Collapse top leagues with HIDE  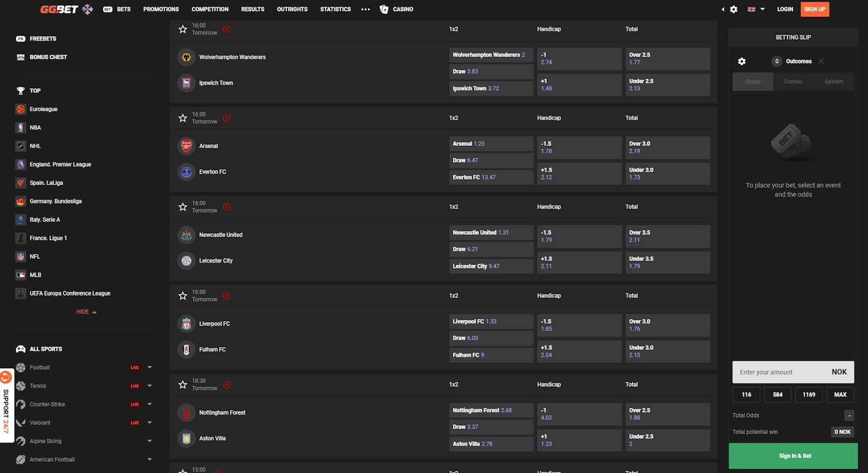86,312
